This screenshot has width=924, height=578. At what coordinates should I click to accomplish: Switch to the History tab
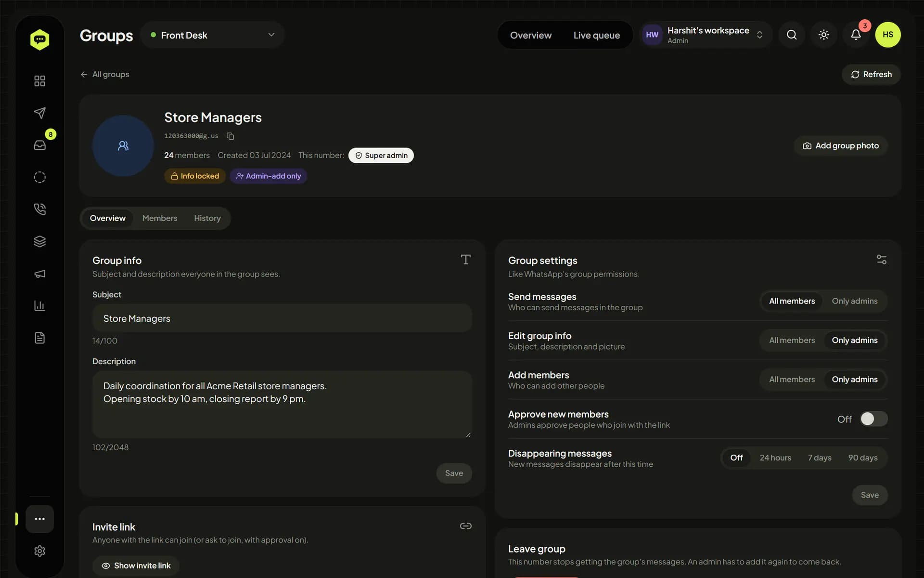(x=207, y=218)
